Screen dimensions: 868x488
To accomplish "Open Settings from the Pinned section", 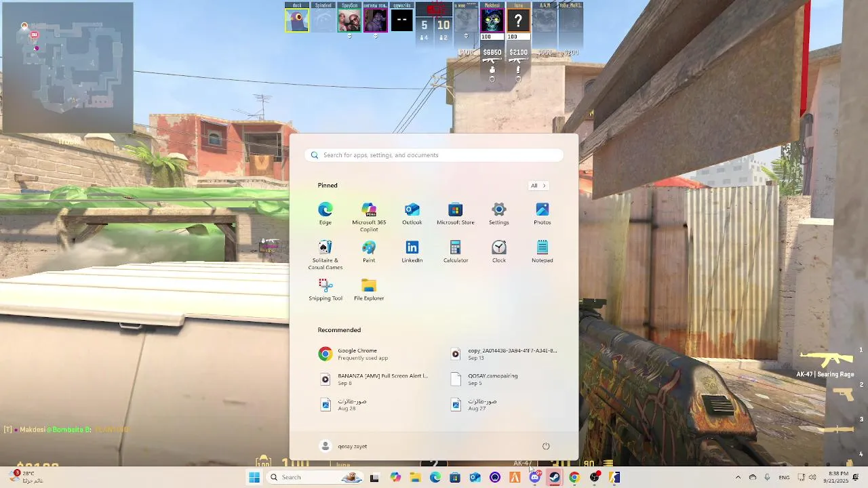I will tap(499, 213).
